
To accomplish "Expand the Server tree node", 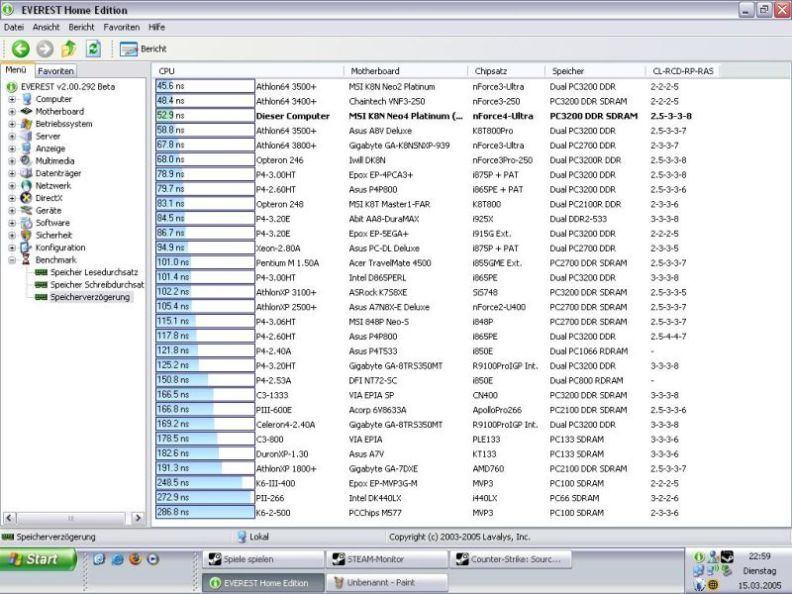I will point(12,136).
